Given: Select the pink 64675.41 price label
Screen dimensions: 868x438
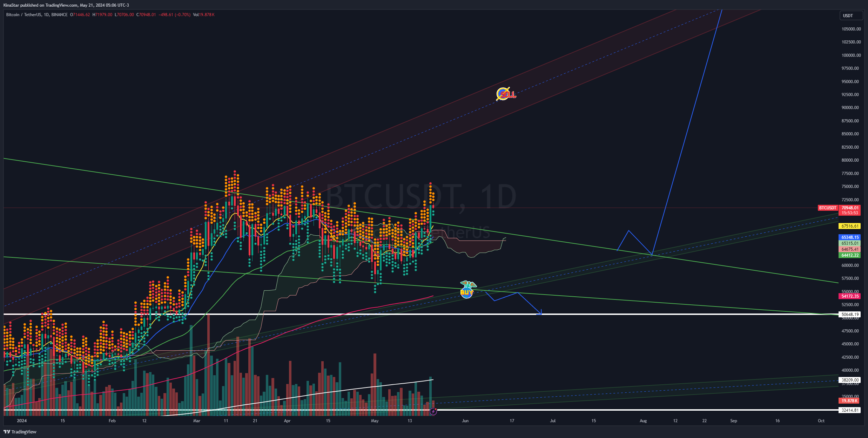Looking at the screenshot, I should pyautogui.click(x=850, y=249).
